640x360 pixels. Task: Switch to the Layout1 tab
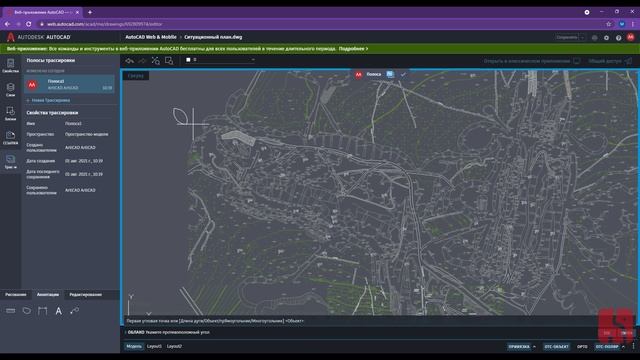154,346
